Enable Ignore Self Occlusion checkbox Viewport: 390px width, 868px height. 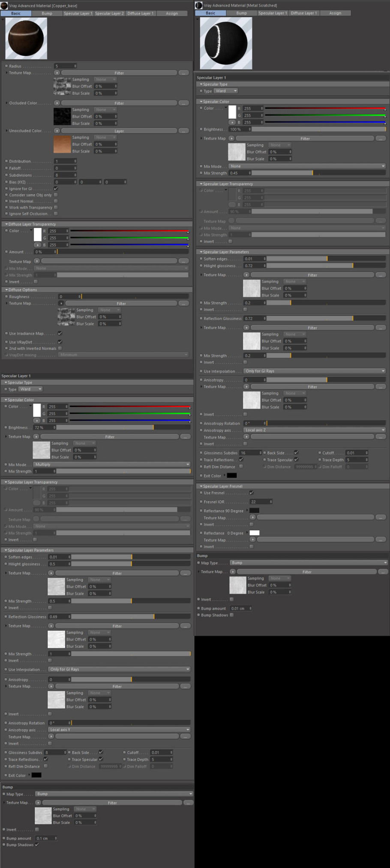(56, 213)
